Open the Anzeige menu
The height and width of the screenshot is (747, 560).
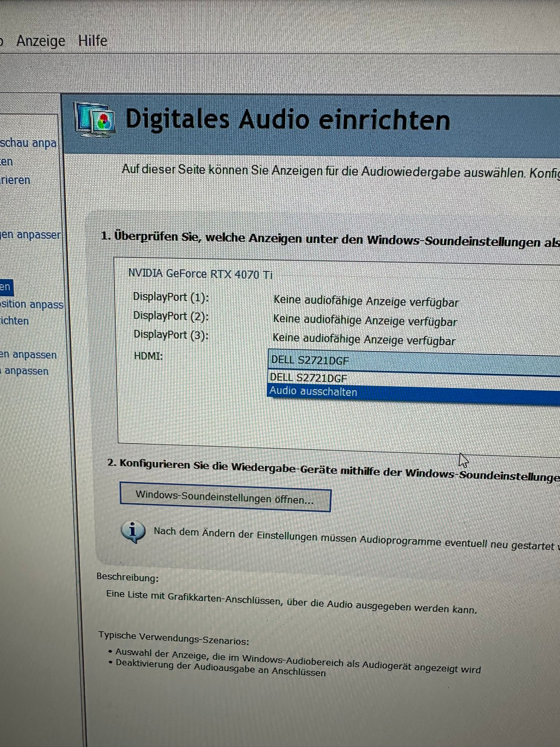click(x=40, y=41)
